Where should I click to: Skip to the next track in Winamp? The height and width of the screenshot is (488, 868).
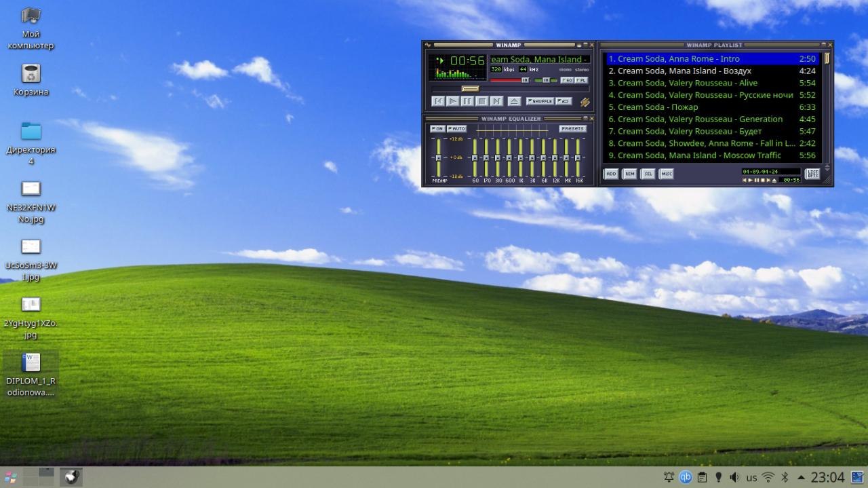pos(496,101)
